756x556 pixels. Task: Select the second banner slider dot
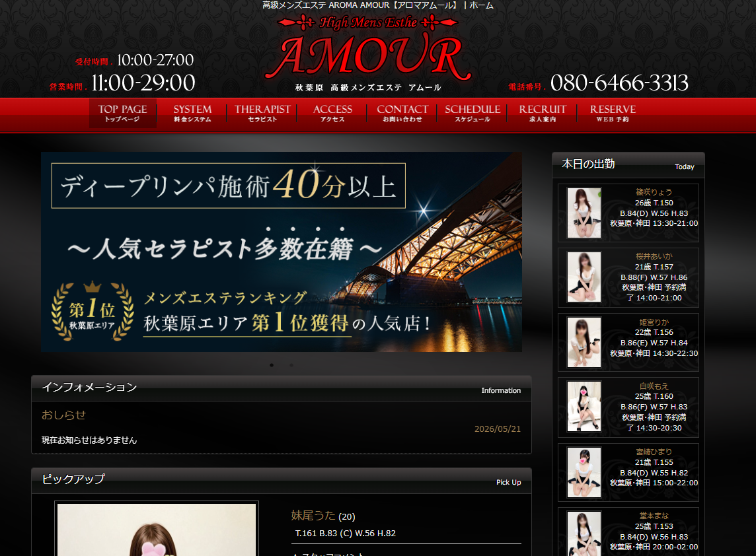pyautogui.click(x=291, y=365)
